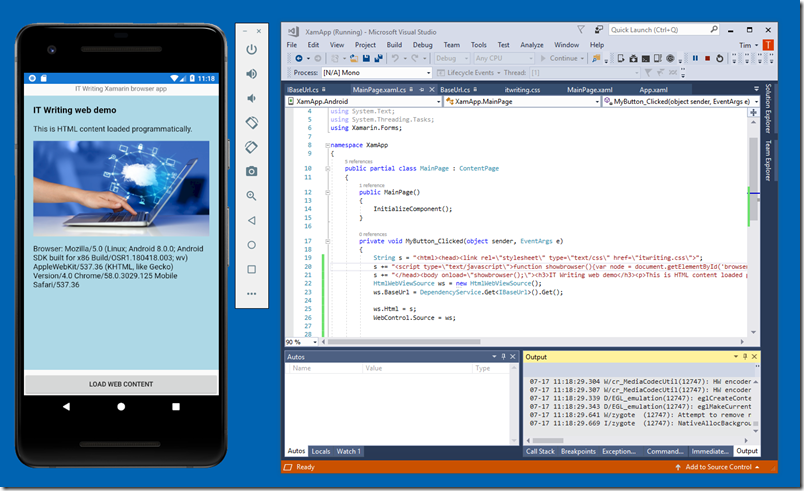
Task: Click the emulator volume up icon
Action: click(251, 74)
